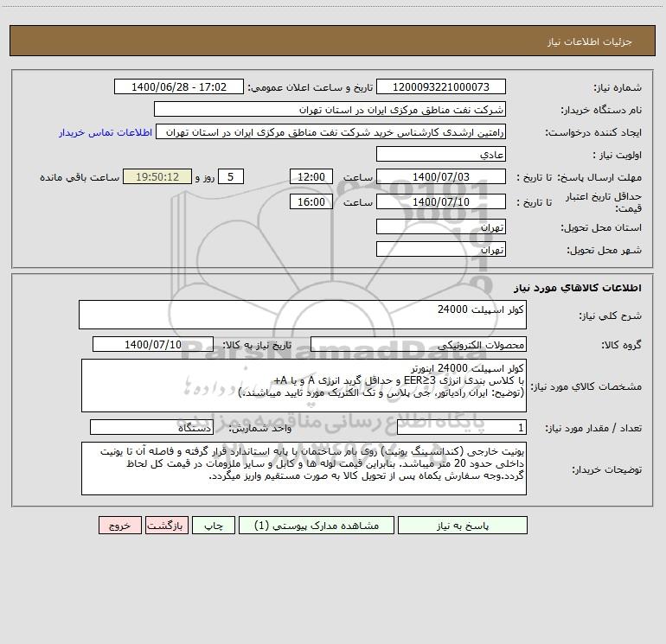The image size is (666, 644).
Task: Click the buyer notes text area
Action: pos(304,469)
